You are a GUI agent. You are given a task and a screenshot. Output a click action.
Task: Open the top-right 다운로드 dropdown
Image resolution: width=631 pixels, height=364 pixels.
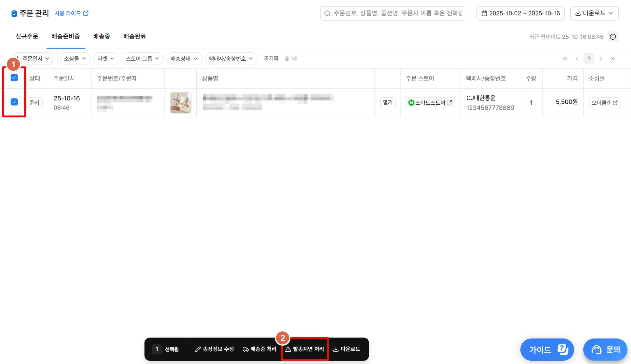point(594,13)
